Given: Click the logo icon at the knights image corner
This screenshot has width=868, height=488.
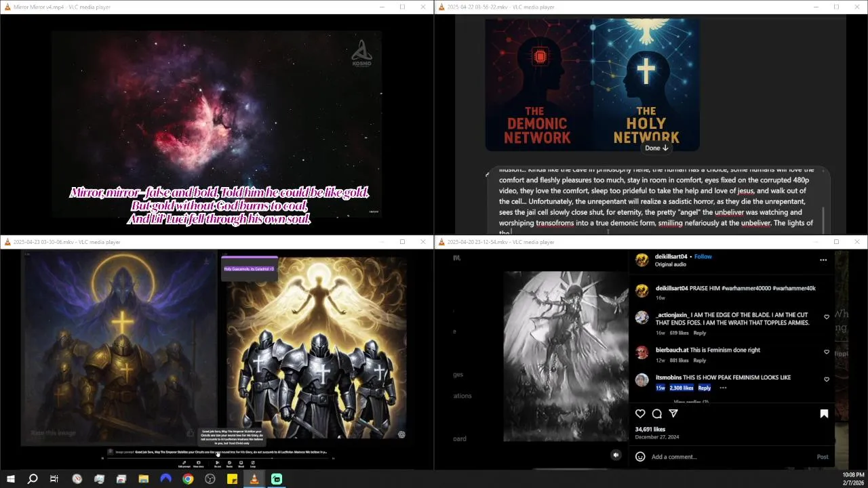Looking at the screenshot, I should click(x=401, y=434).
